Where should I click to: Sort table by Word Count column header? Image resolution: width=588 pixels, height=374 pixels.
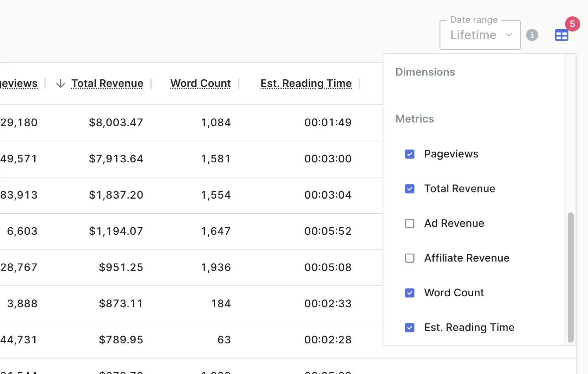pos(200,83)
